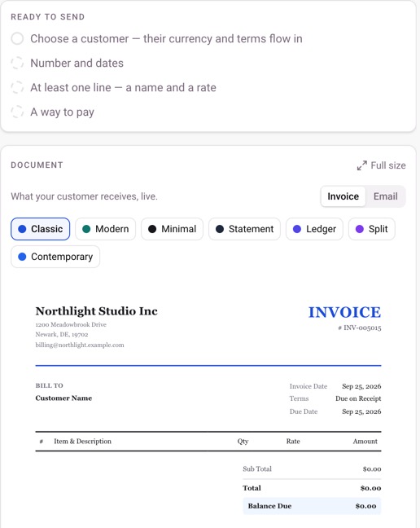Click the 'Sub Total' label
This screenshot has height=528, width=420.
point(257,469)
